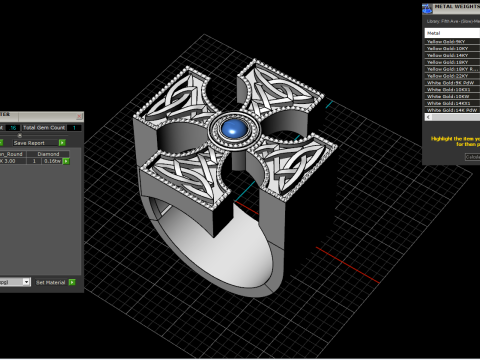Click the Library Fifth Ave label
Viewport: 480px width, 360px height.
[453, 21]
